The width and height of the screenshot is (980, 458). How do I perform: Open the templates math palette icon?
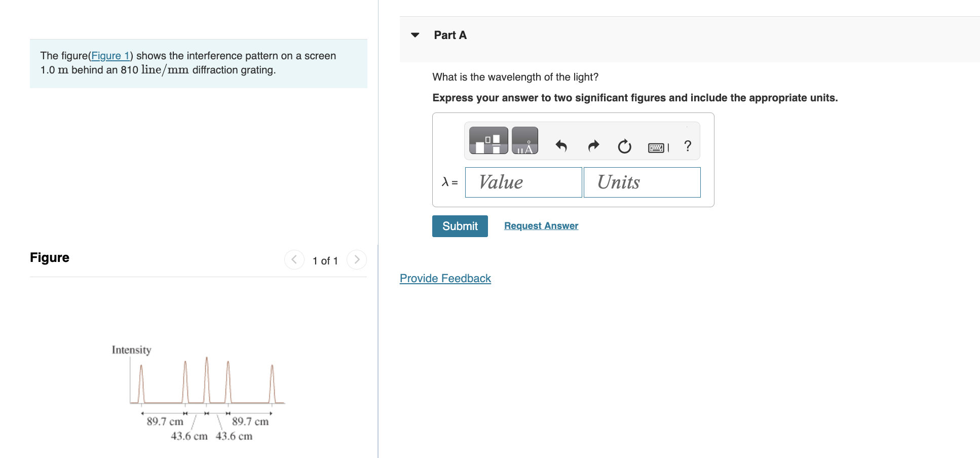[488, 140]
